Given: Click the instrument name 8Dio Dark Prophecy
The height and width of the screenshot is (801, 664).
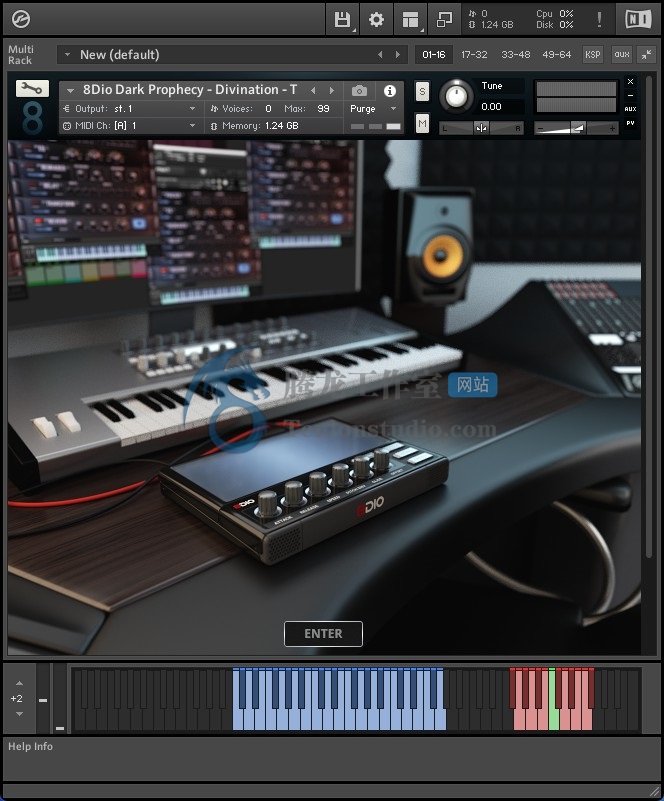Looking at the screenshot, I should pos(190,90).
